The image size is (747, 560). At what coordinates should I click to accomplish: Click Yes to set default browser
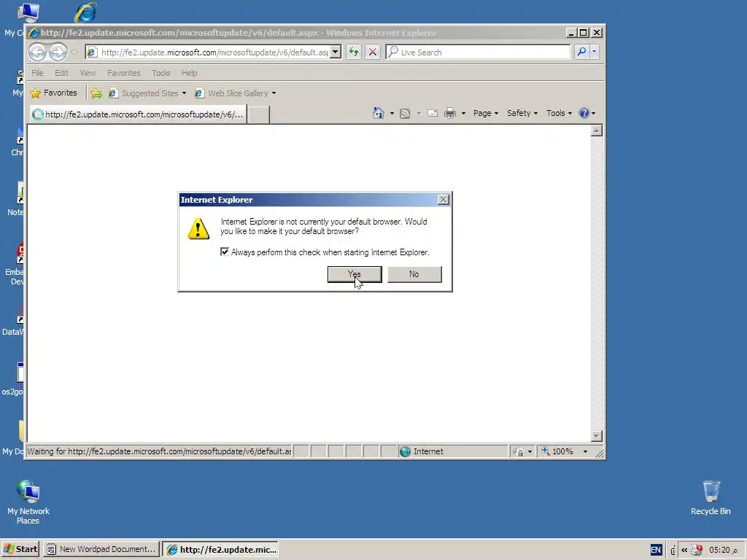(355, 274)
